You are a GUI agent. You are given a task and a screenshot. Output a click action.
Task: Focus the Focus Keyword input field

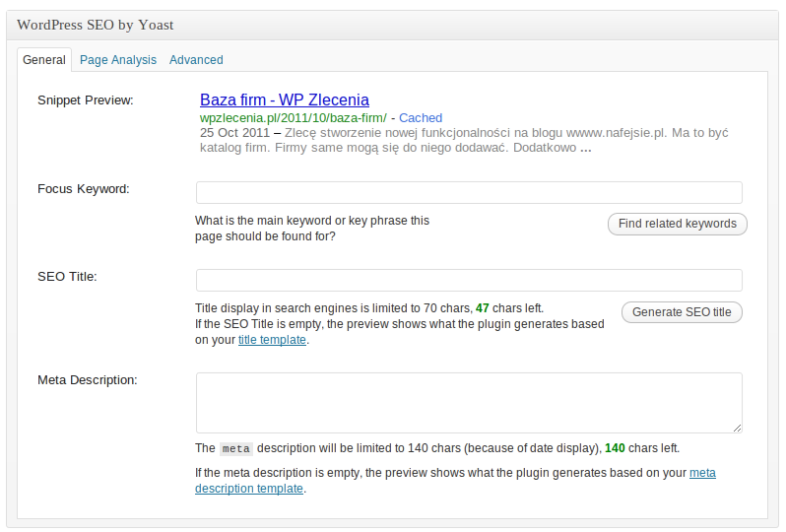coord(469,192)
